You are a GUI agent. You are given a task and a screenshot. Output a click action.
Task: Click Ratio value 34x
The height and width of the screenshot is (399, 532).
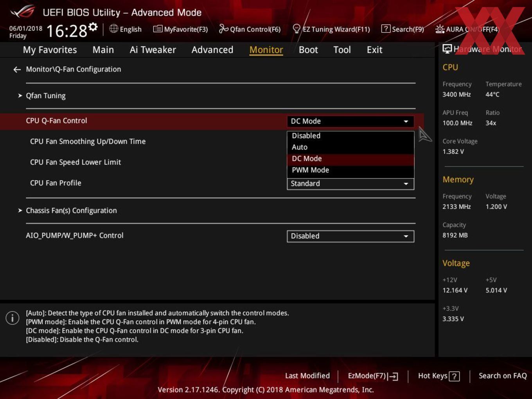click(491, 123)
